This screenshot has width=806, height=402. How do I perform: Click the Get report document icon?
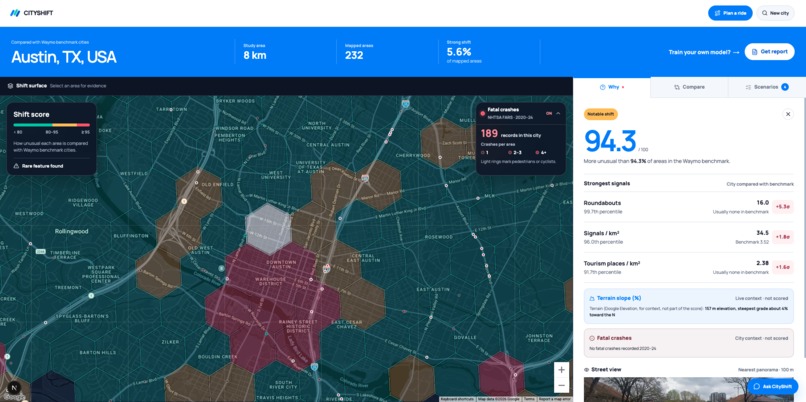[755, 52]
